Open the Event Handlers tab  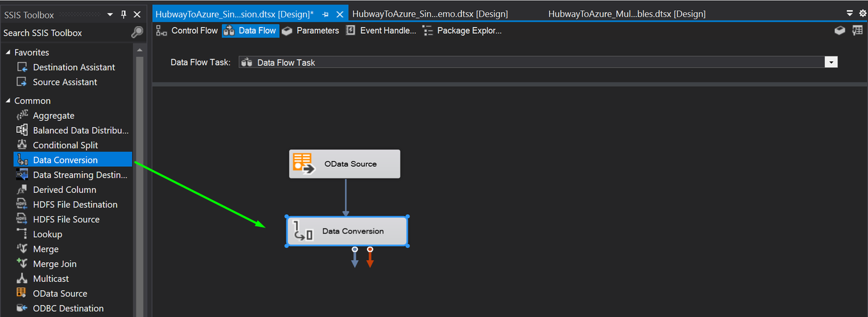tap(381, 31)
